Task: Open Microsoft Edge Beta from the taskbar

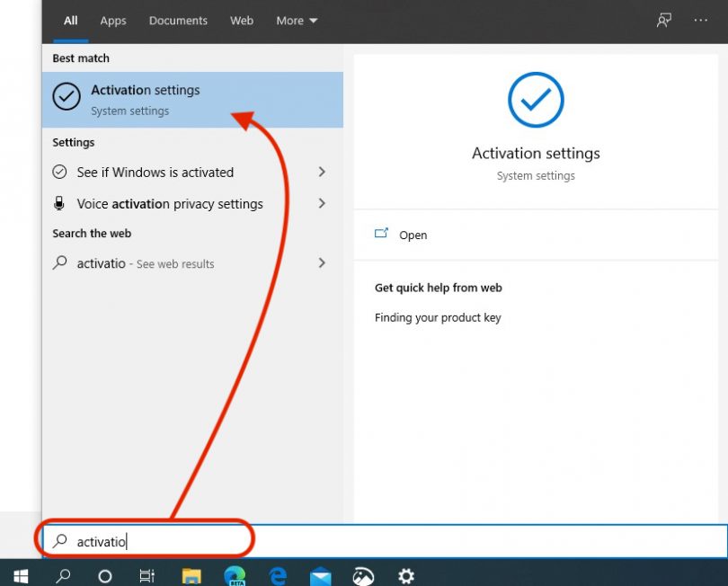Action: pyautogui.click(x=233, y=575)
